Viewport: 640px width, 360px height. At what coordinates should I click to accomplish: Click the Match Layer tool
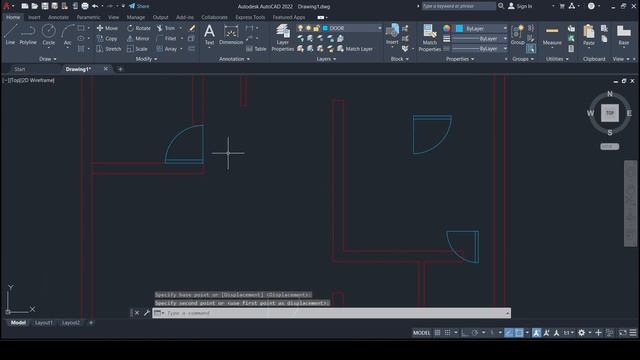pyautogui.click(x=355, y=49)
